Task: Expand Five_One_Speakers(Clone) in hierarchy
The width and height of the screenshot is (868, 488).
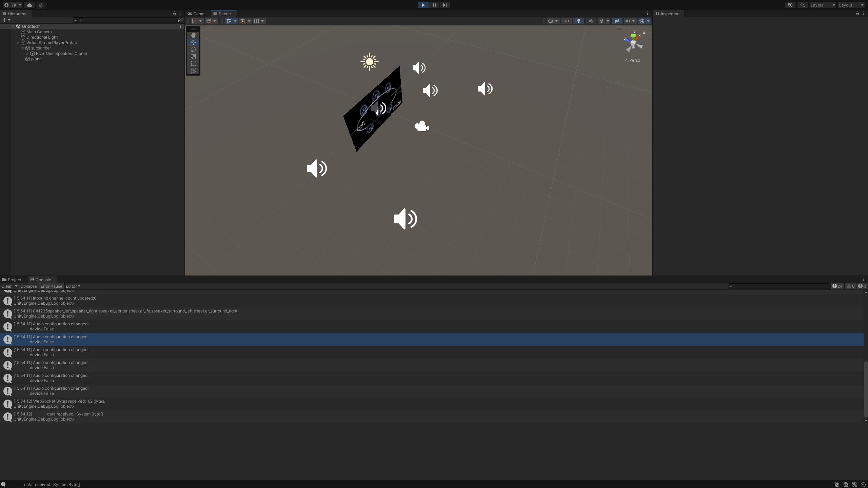Action: coord(27,54)
